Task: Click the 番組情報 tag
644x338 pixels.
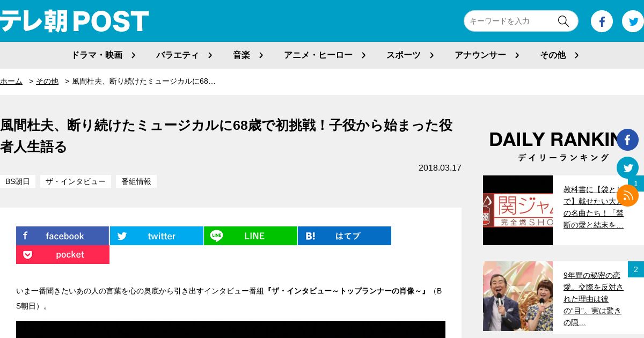Action: click(x=136, y=181)
